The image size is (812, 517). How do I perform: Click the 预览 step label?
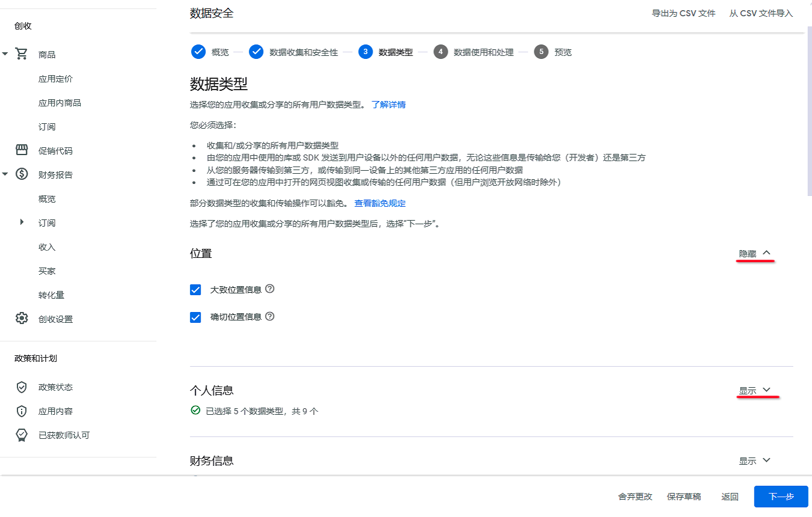pos(563,52)
